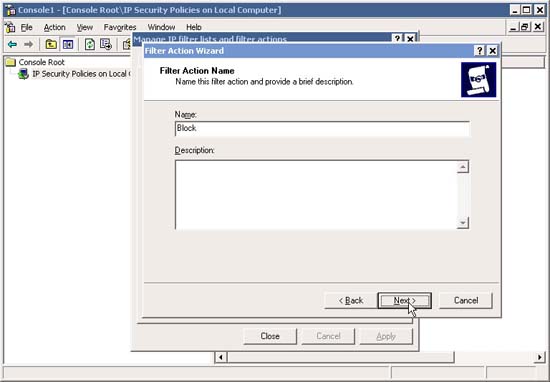
Task: Click the console horizontal scrollbar thumb
Action: 340,358
